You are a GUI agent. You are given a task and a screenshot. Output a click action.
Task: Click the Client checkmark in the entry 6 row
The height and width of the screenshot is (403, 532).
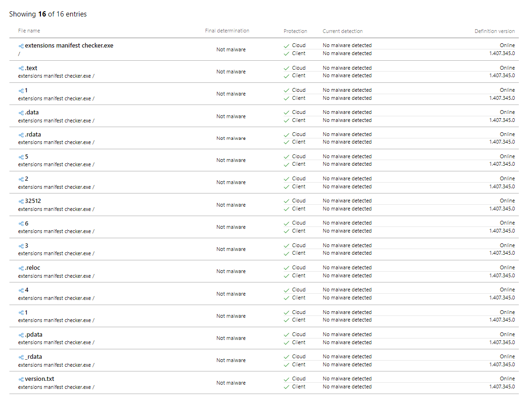point(286,231)
